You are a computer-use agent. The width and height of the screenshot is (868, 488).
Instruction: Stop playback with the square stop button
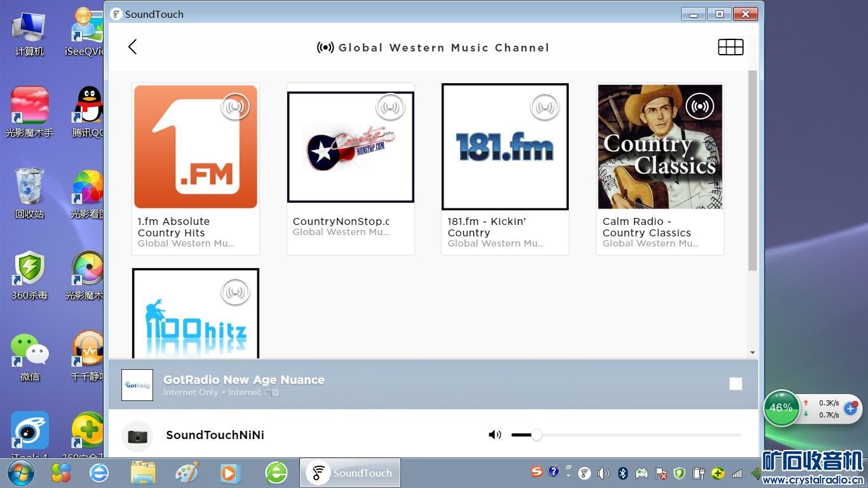(736, 384)
